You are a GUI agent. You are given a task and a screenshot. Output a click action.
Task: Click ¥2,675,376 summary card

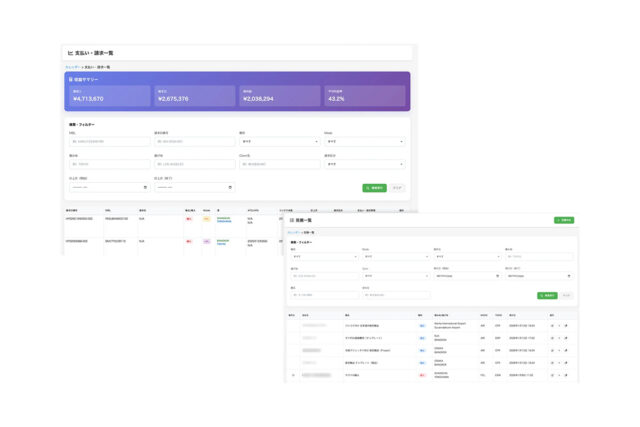pos(195,96)
